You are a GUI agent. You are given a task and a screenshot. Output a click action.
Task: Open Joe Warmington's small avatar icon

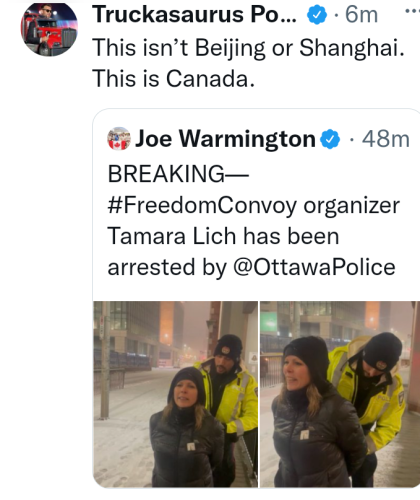(x=119, y=139)
